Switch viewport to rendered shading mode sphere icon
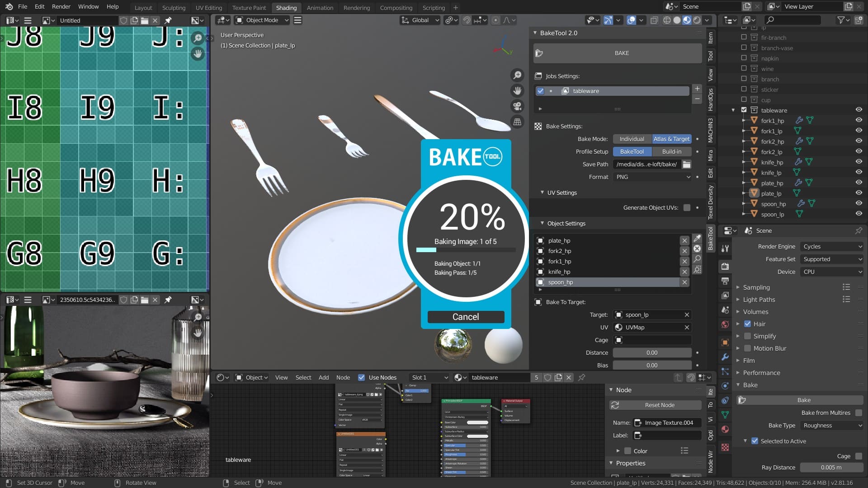This screenshot has height=488, width=868. click(x=697, y=20)
